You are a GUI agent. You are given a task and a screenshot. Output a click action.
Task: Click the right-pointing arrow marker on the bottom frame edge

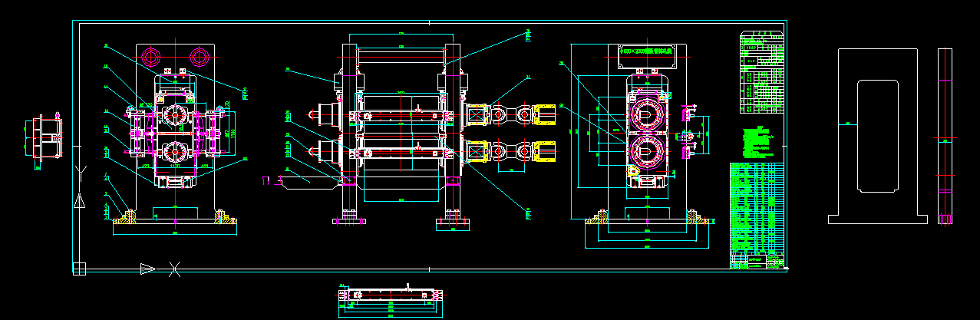click(147, 269)
